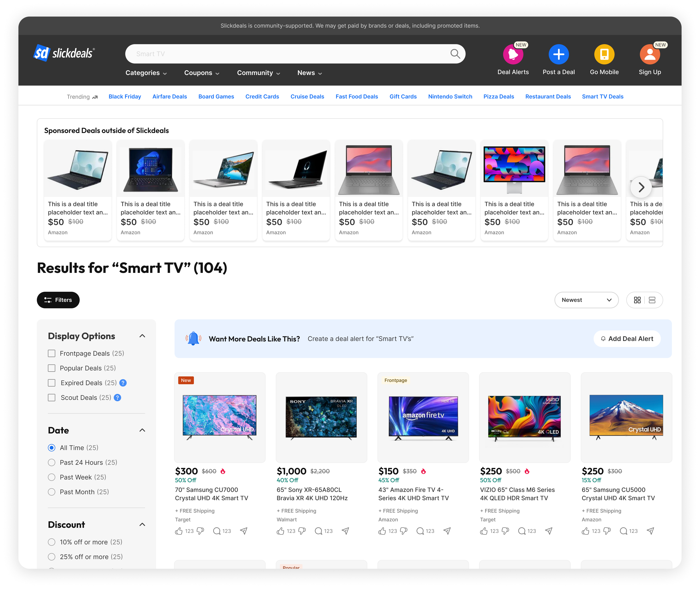Click next arrow in sponsored deals carousel

pyautogui.click(x=641, y=187)
